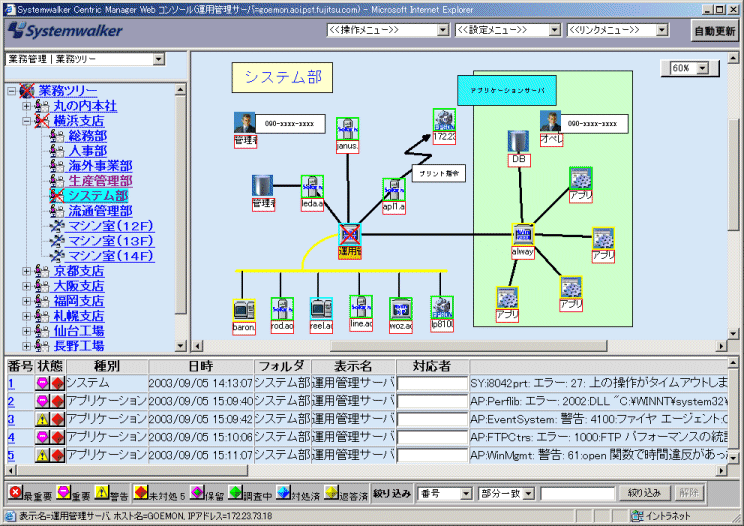Click the 種別 column header
744x526 pixels.
click(107, 366)
